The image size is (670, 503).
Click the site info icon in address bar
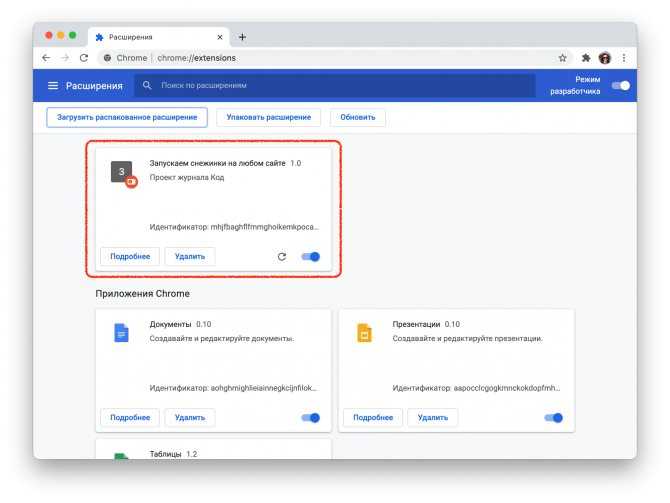(x=108, y=58)
